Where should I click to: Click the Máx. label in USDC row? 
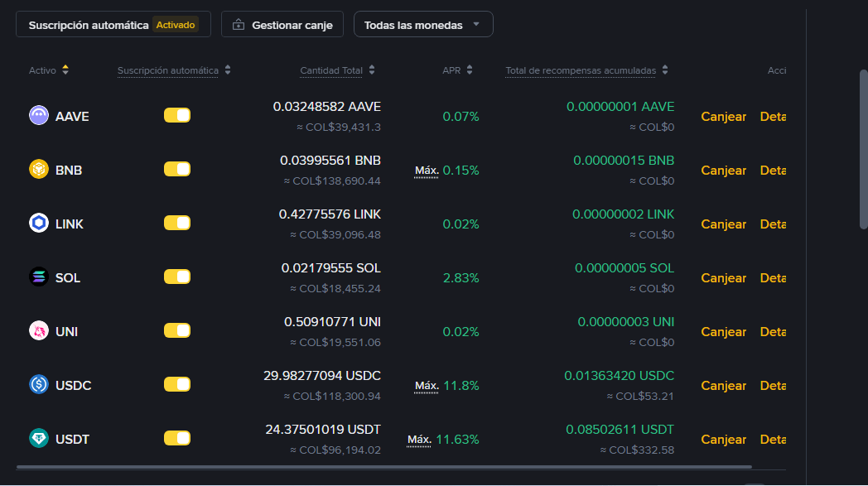pyautogui.click(x=427, y=386)
